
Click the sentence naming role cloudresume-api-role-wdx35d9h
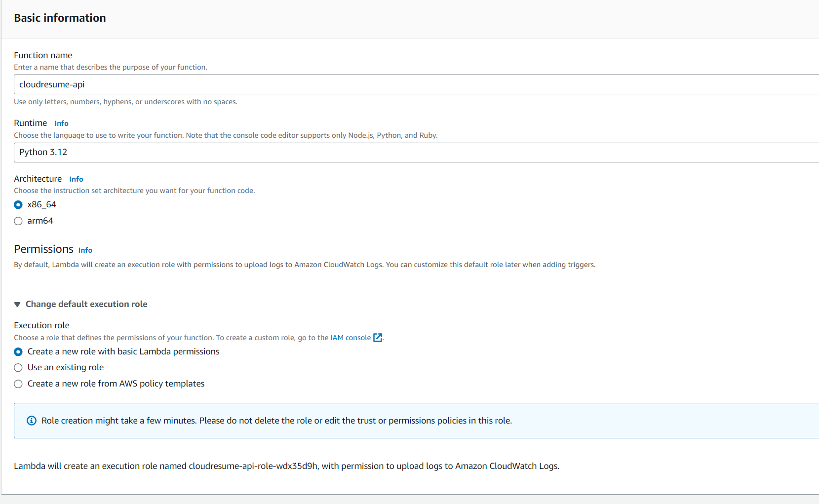coord(286,466)
